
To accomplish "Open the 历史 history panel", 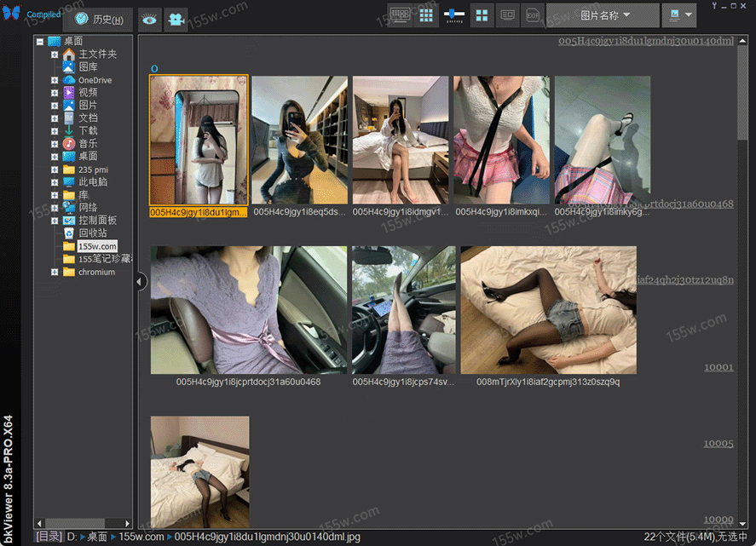I will point(98,19).
